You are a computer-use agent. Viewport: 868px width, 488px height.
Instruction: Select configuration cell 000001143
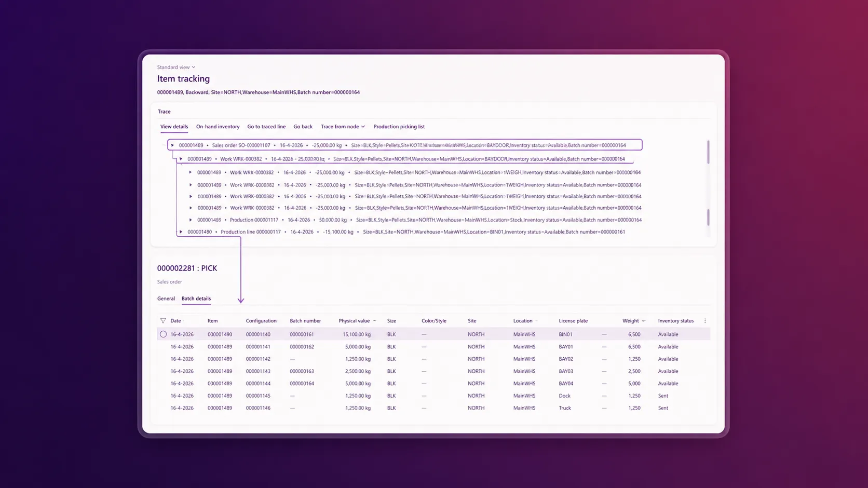point(258,371)
